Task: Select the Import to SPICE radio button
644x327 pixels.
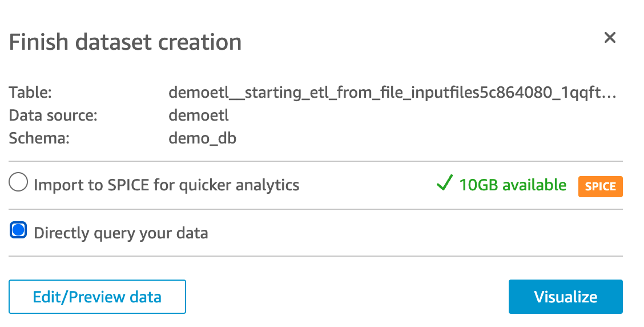Action: click(19, 184)
